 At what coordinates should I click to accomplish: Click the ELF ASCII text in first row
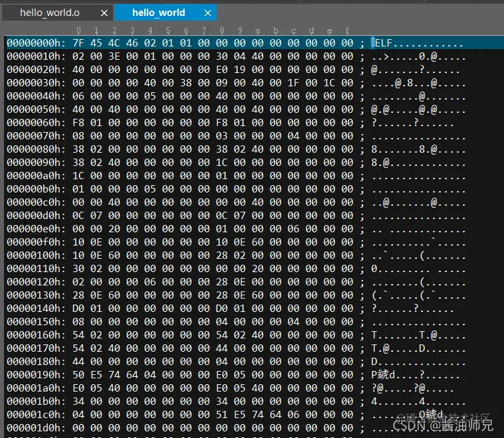[383, 43]
